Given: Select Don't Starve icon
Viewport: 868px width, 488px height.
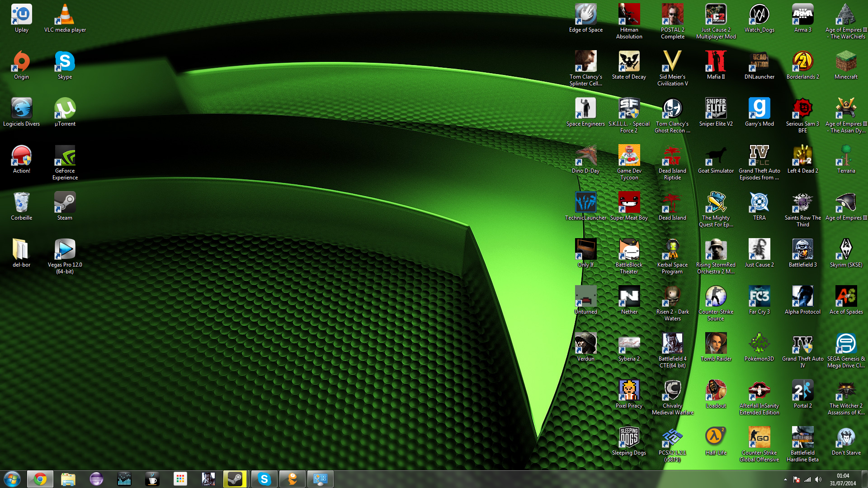Looking at the screenshot, I should (846, 441).
